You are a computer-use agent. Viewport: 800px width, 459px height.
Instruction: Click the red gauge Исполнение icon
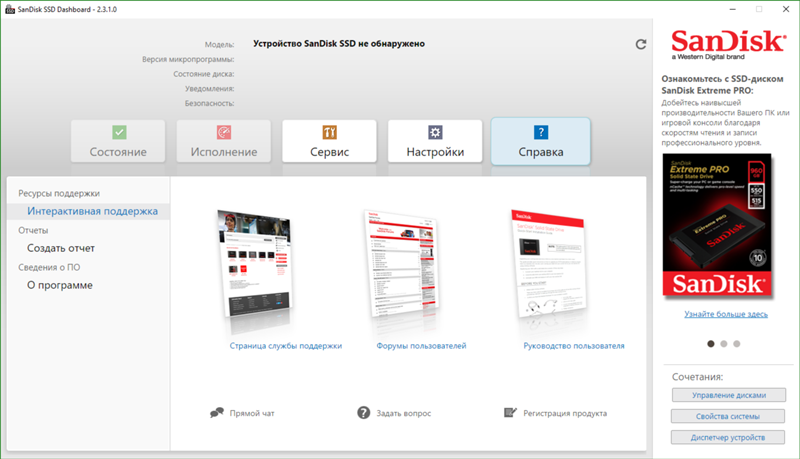[224, 133]
